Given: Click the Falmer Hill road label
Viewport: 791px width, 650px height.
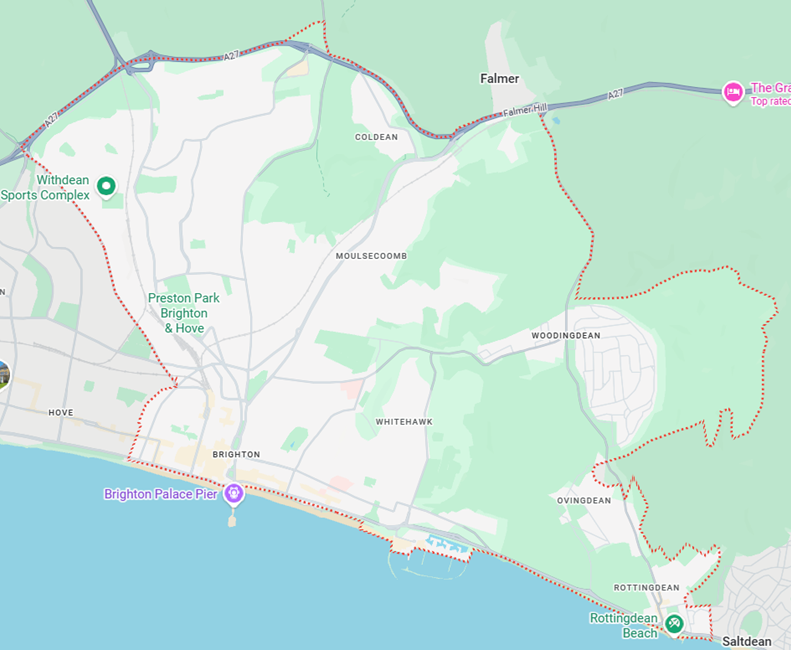Looking at the screenshot, I should pos(525,111).
